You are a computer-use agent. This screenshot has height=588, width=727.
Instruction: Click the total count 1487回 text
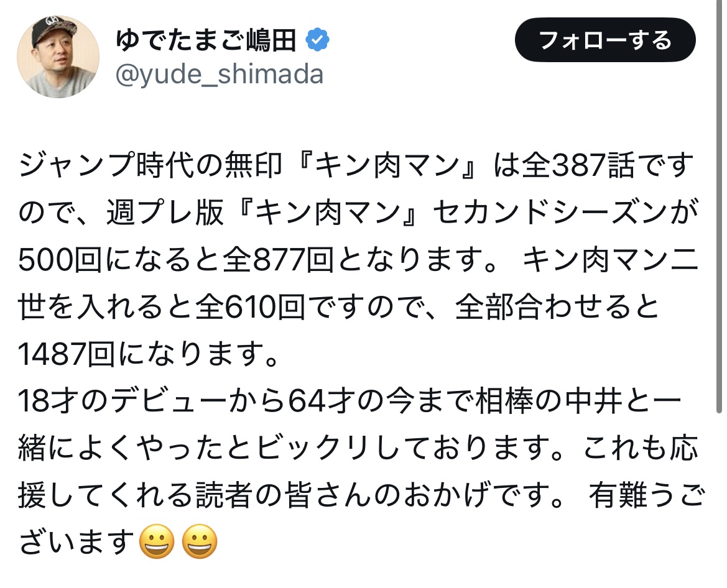coord(67,354)
